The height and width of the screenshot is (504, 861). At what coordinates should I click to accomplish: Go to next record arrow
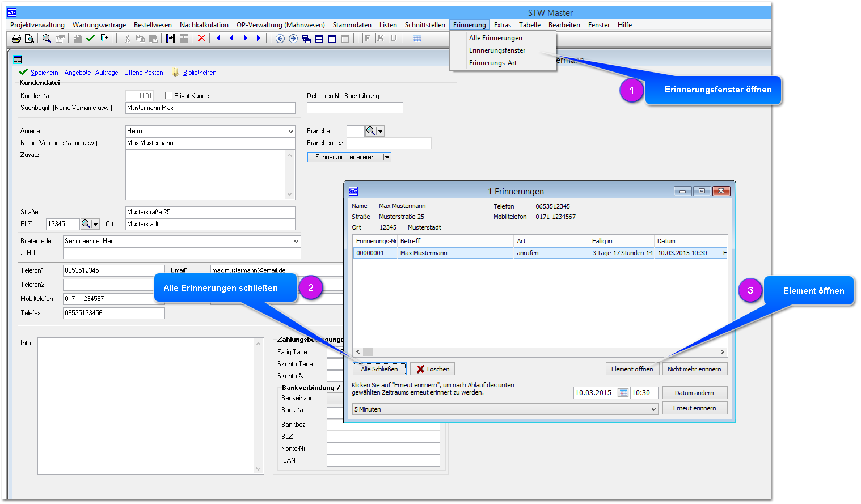point(246,38)
